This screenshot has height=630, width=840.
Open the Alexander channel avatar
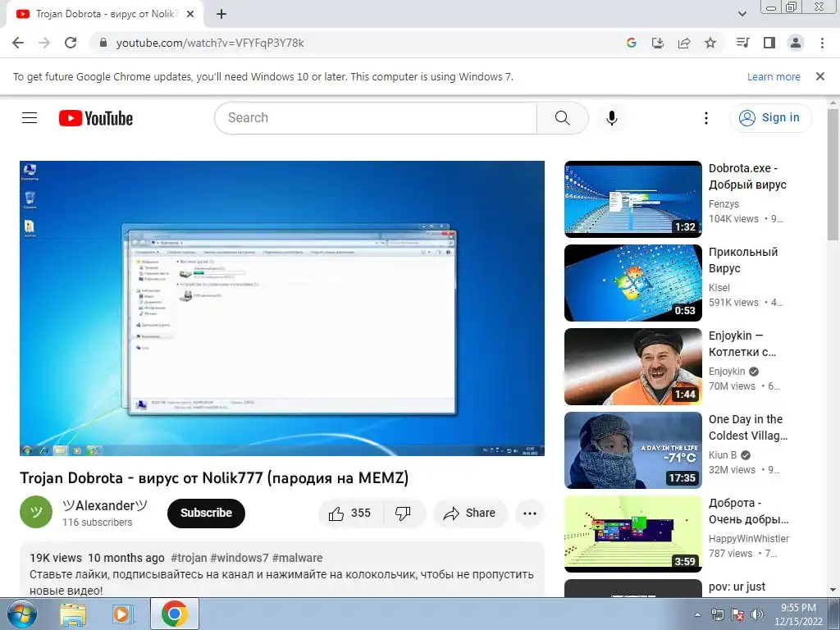pyautogui.click(x=36, y=512)
